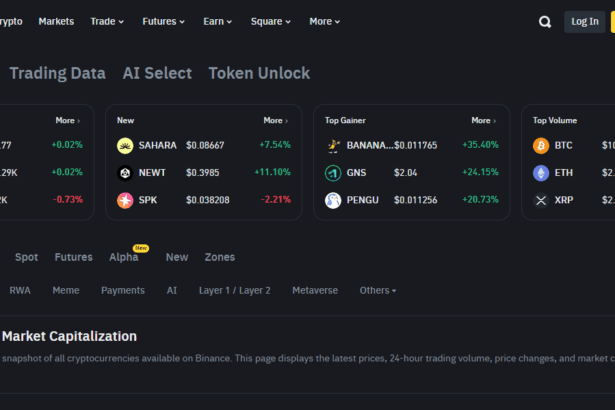Select the Zones tab
Screen dimensions: 615x410
[220, 257]
